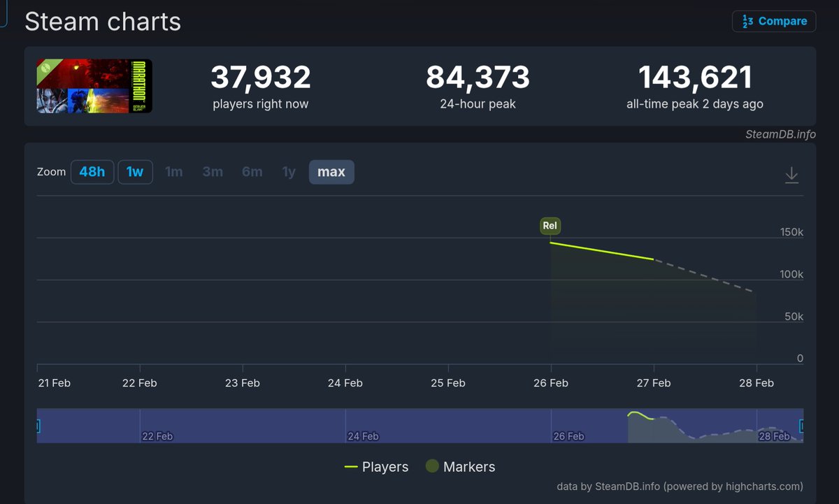Open the highcharts.com data credit

coord(680,486)
